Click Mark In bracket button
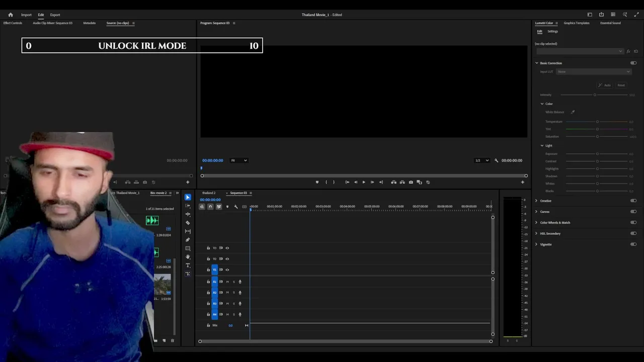The image size is (644, 362). 326,182
